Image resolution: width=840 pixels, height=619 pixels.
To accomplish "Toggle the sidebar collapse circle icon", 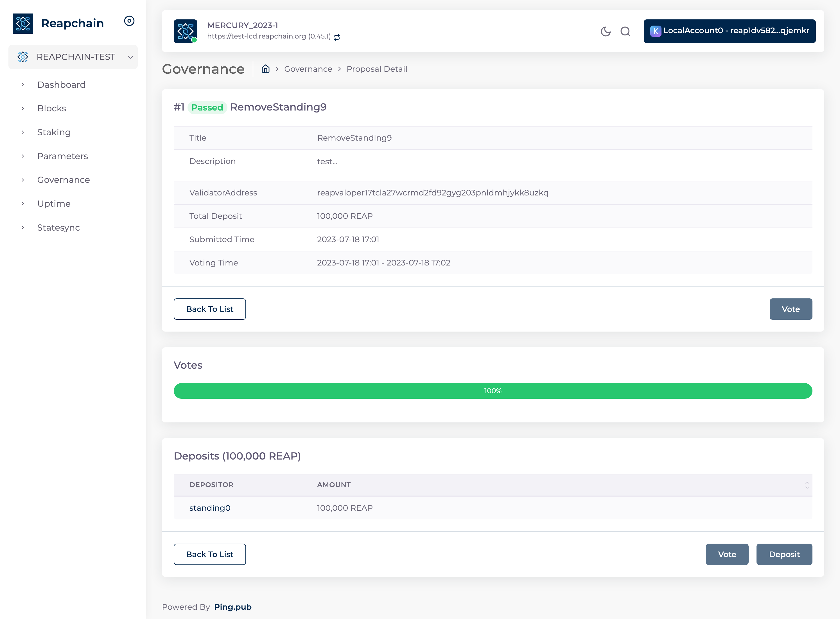I will tap(129, 21).
